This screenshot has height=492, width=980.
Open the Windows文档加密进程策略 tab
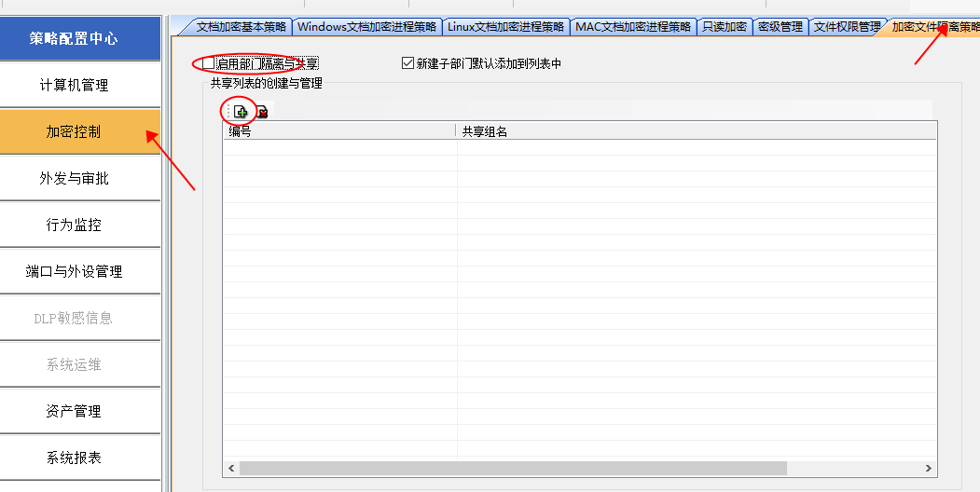(366, 26)
